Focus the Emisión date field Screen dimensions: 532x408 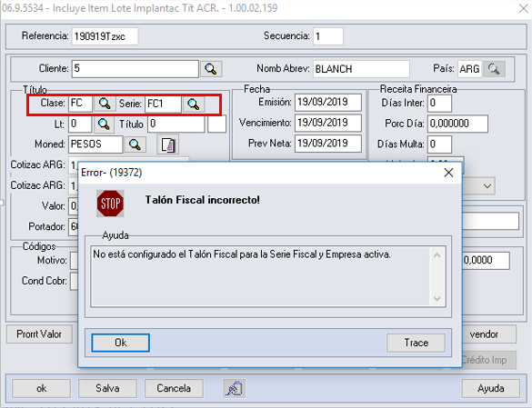[328, 103]
